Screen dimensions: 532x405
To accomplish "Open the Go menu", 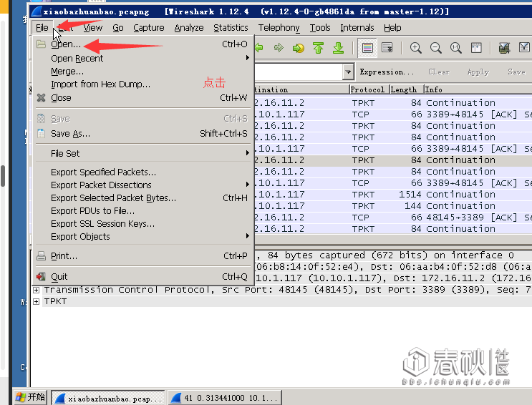I will [118, 28].
